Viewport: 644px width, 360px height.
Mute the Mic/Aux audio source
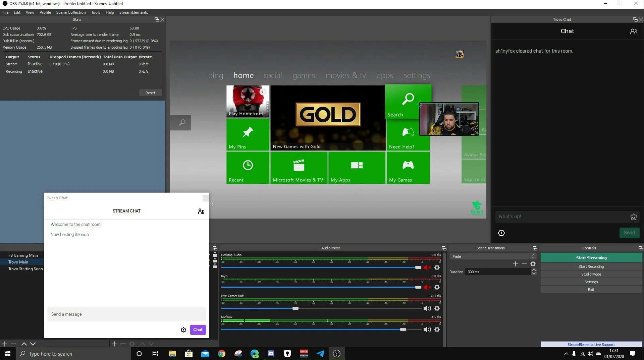click(x=427, y=329)
